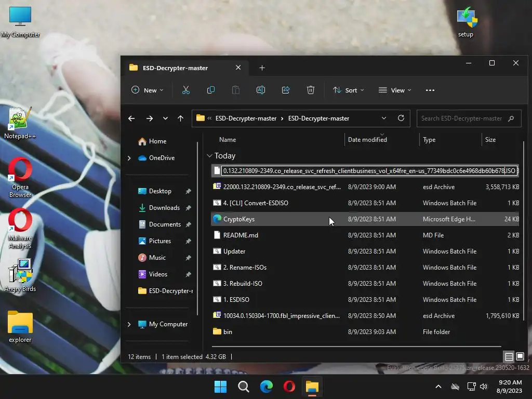
Task: Switch to details view layout icon
Action: [x=509, y=356]
